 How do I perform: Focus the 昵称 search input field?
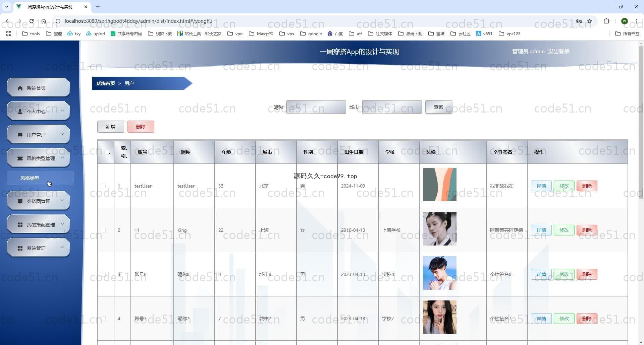(316, 107)
